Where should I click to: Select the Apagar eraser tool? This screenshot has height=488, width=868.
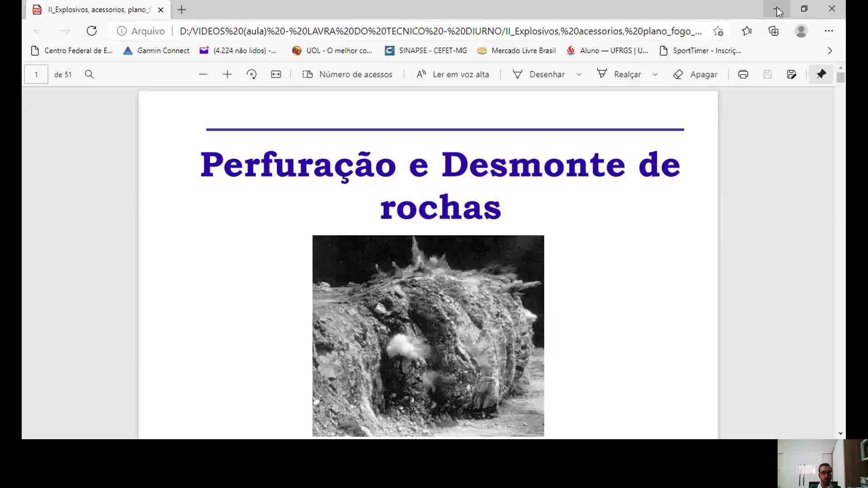pyautogui.click(x=695, y=74)
